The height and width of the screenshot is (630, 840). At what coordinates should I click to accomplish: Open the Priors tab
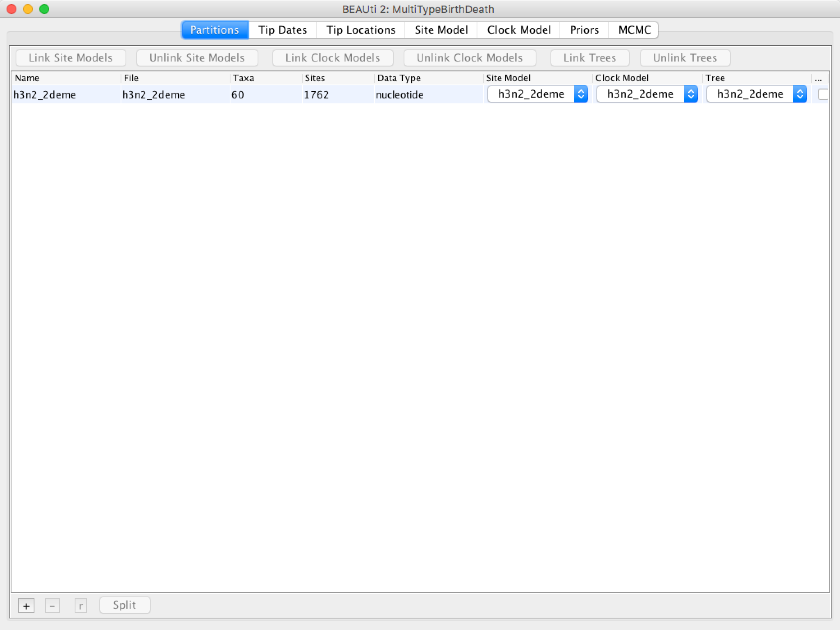coord(584,30)
